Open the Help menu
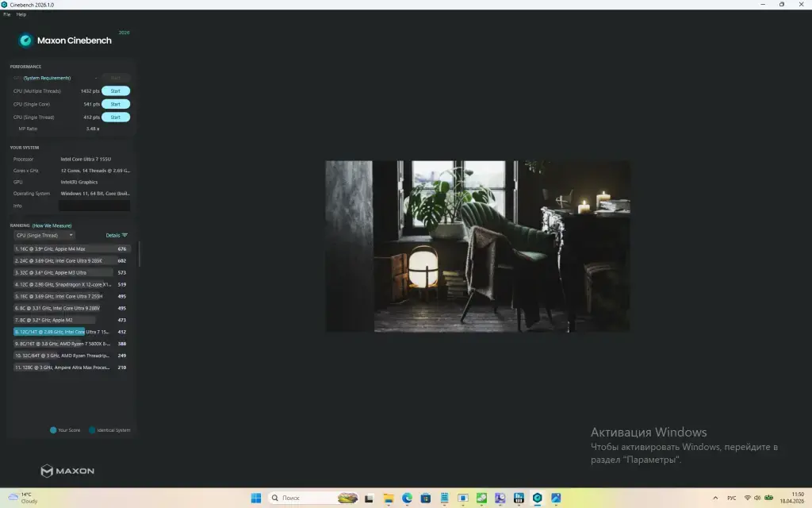The height and width of the screenshot is (508, 812). click(21, 14)
